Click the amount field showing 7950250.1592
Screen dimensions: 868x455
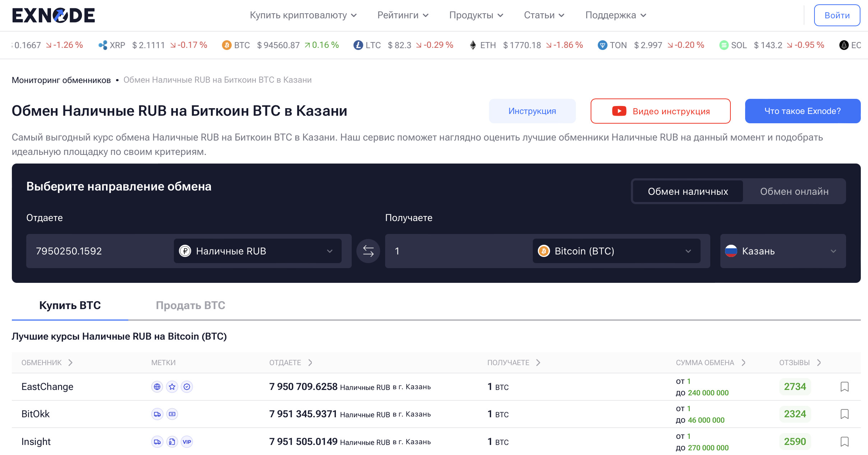pyautogui.click(x=97, y=251)
